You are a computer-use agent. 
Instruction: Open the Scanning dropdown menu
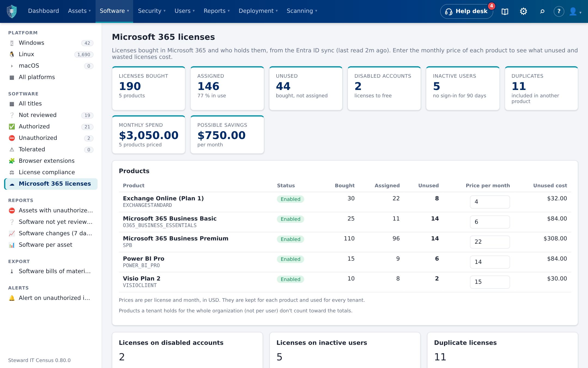click(302, 11)
